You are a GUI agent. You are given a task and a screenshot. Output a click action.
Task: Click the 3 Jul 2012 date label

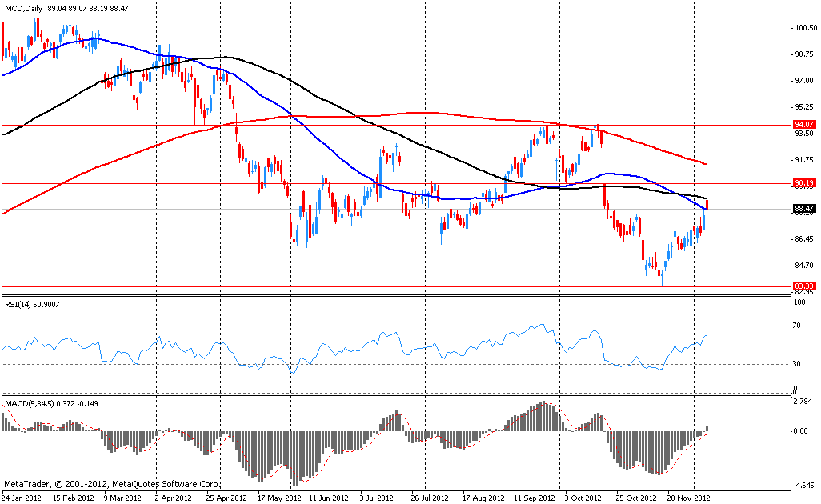click(x=377, y=498)
